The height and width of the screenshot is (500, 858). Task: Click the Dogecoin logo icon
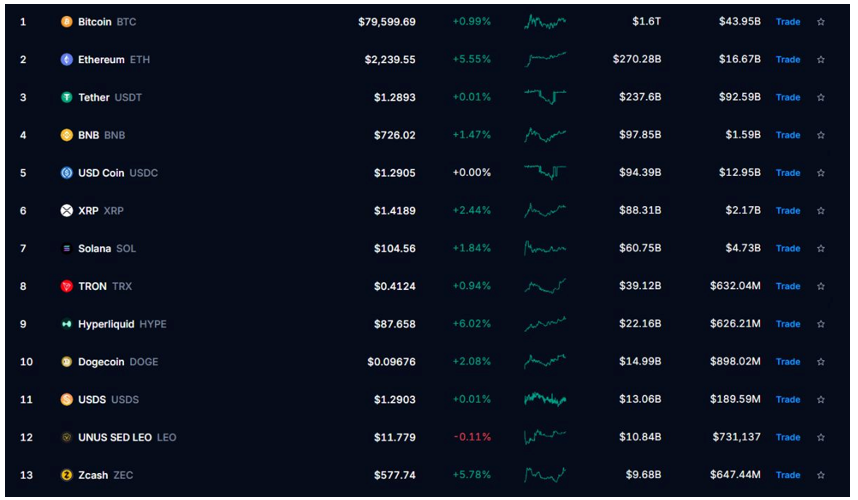66,362
